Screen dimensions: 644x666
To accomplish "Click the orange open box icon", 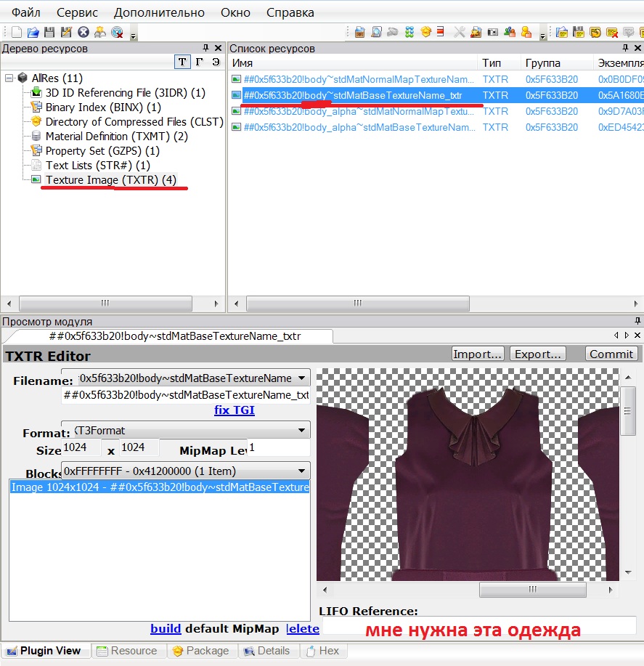I will (x=426, y=32).
